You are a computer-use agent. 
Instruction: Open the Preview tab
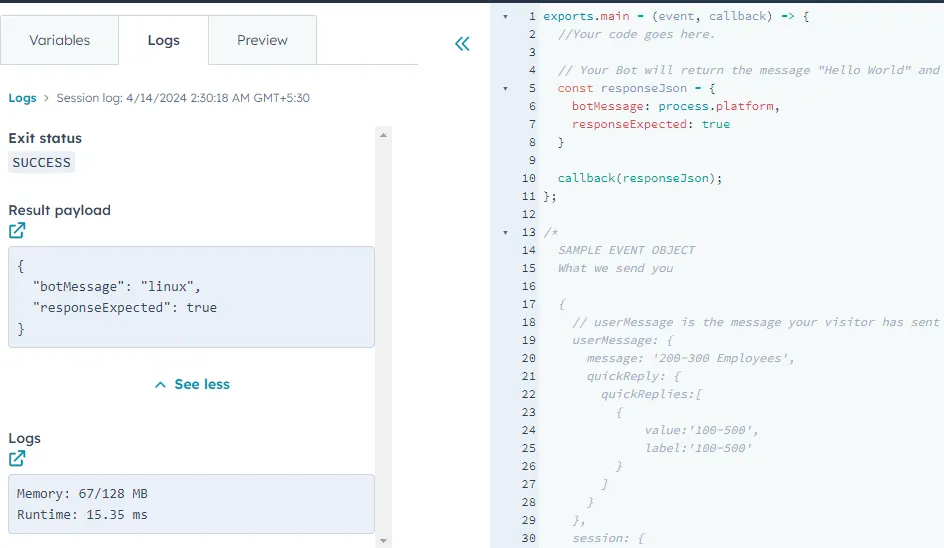click(x=262, y=41)
